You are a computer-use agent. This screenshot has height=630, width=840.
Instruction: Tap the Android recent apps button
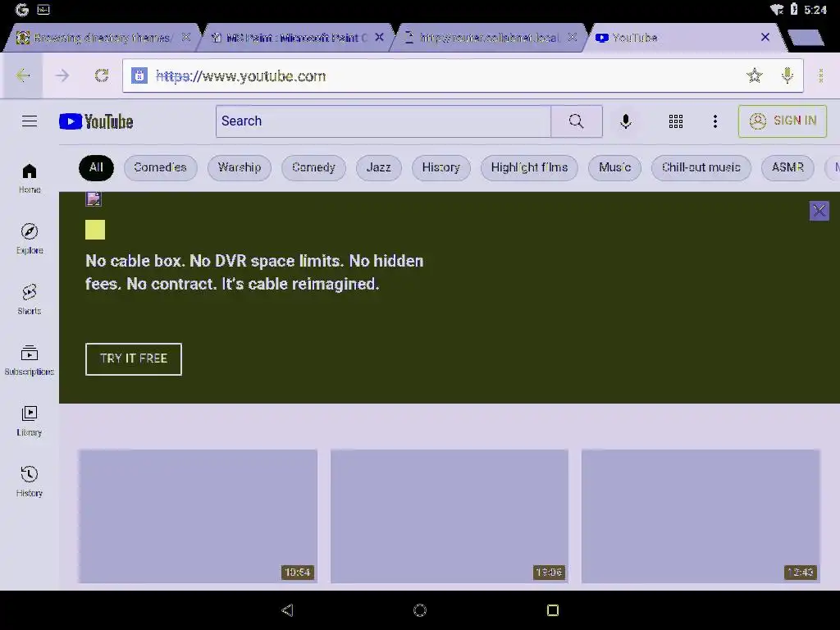click(x=553, y=610)
